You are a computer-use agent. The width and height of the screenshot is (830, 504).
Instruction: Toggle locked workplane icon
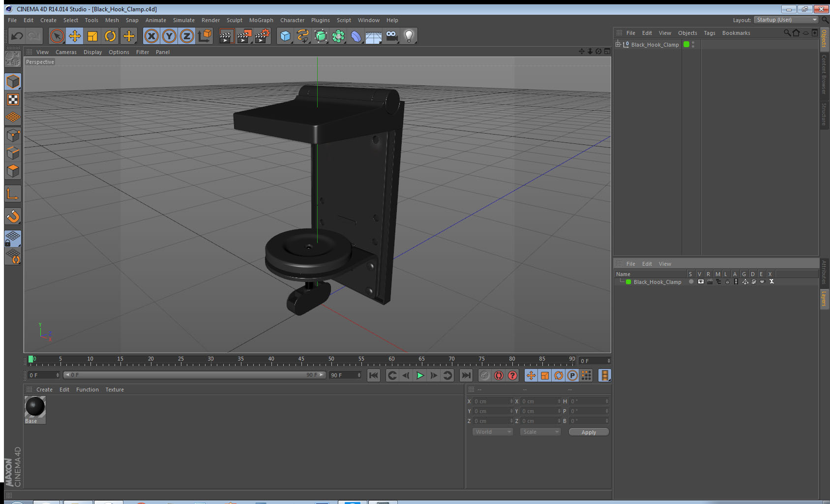(x=13, y=239)
